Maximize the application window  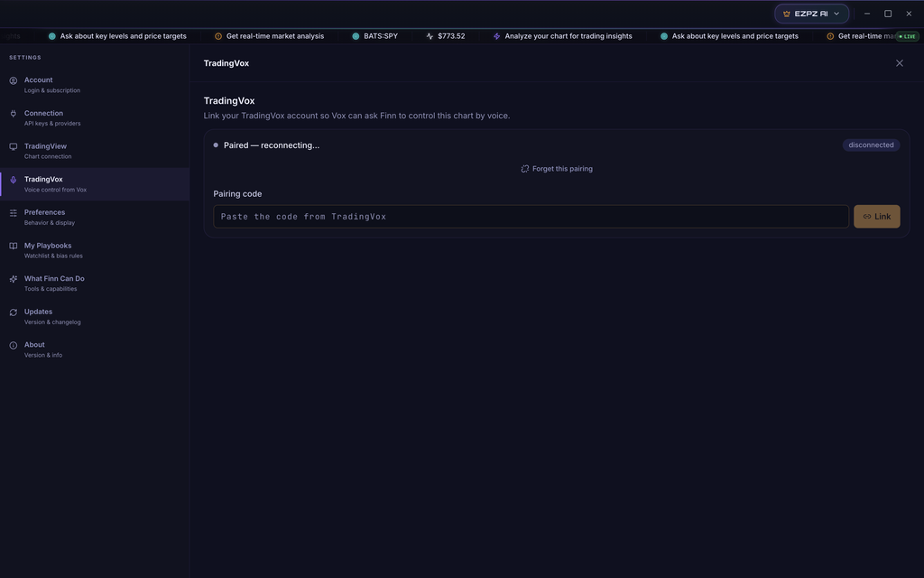pyautogui.click(x=888, y=14)
